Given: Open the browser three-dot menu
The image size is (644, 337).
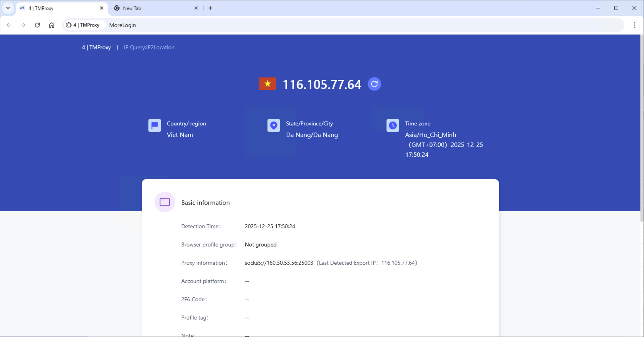Looking at the screenshot, I should point(635,25).
